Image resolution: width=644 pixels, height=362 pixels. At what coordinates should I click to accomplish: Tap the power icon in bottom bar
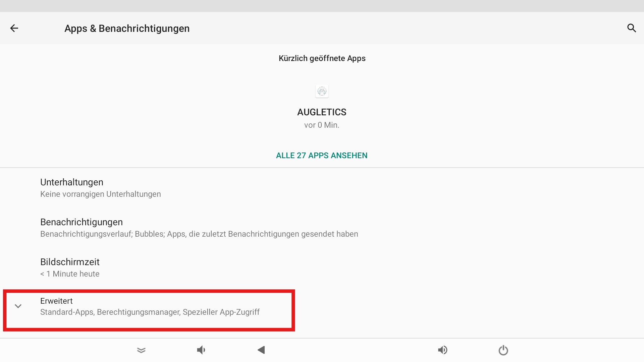(503, 350)
